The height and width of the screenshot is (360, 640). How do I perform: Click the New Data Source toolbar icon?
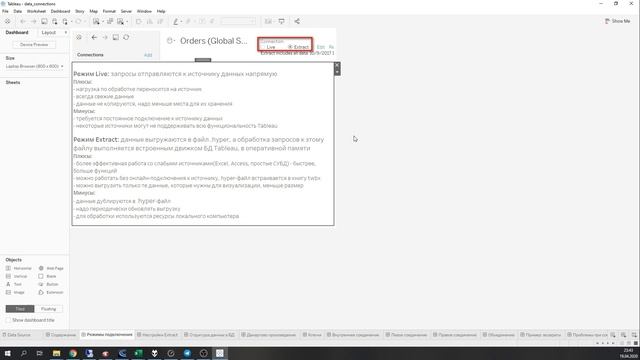55,21
